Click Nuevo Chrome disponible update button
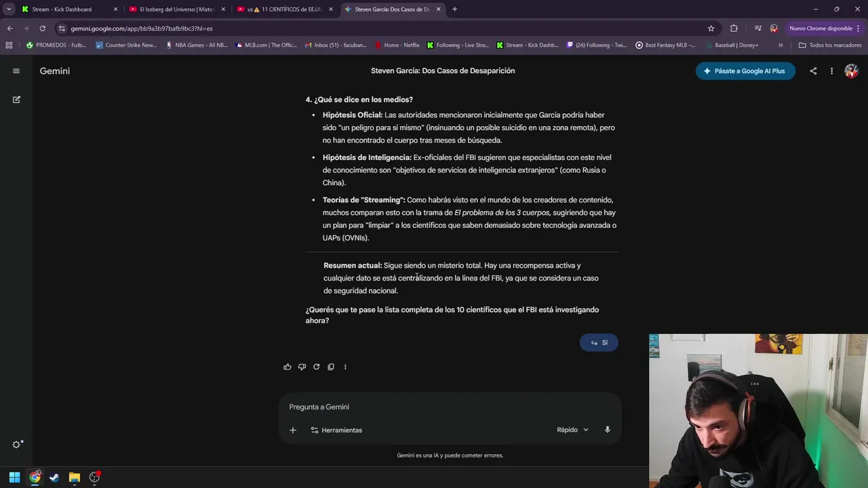The width and height of the screenshot is (868, 488). tap(824, 28)
